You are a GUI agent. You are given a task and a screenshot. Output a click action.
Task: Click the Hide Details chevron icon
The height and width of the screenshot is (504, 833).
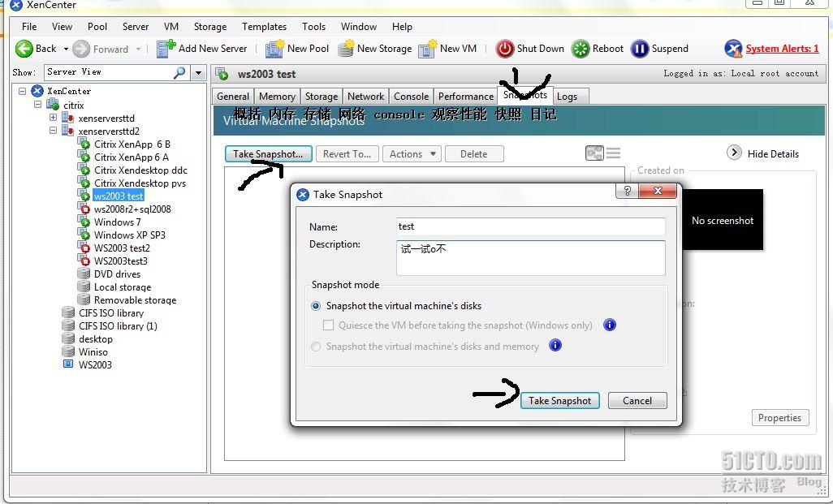[x=734, y=153]
